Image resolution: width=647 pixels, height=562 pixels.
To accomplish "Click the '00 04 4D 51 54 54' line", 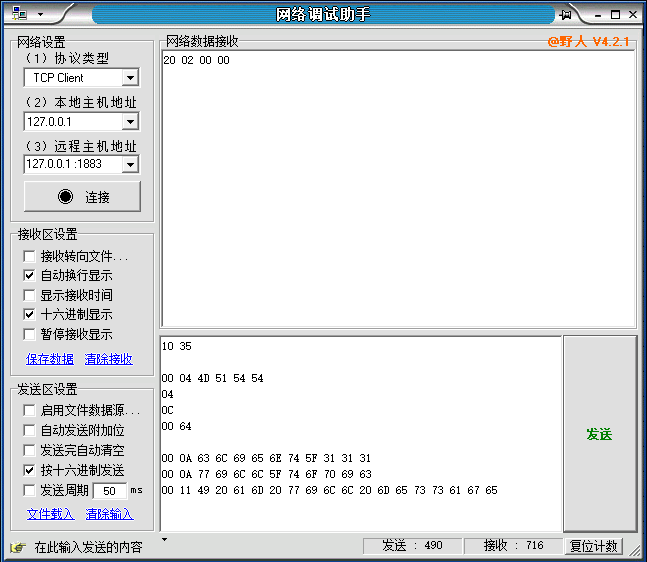I will pyautogui.click(x=213, y=378).
